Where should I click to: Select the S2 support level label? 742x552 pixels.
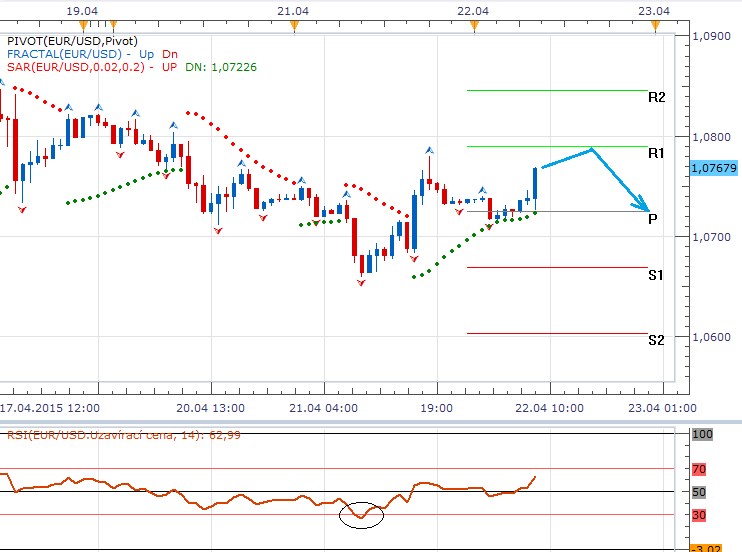(x=656, y=340)
